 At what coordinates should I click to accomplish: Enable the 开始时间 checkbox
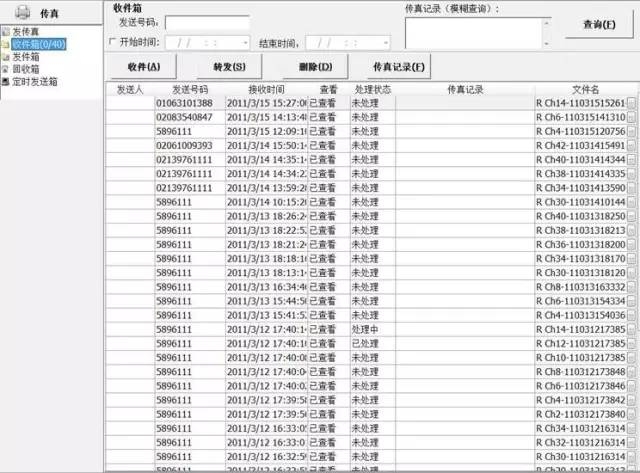(111, 43)
